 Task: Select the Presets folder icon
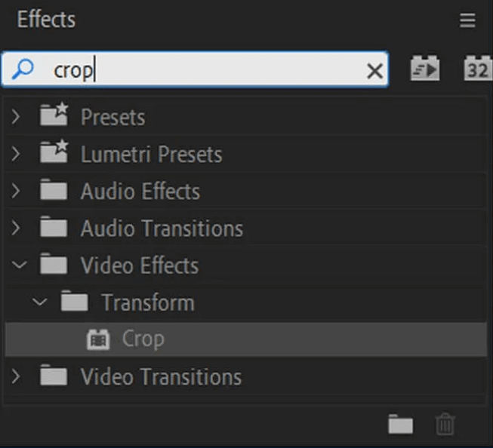pyautogui.click(x=54, y=116)
